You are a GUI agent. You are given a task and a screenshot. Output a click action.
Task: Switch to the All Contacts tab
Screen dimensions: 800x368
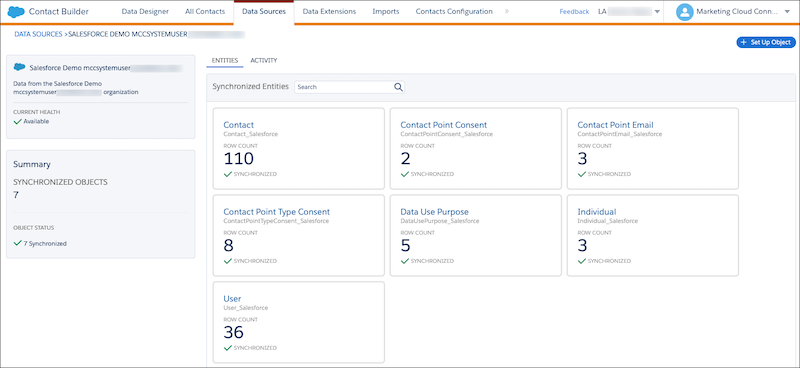205,11
